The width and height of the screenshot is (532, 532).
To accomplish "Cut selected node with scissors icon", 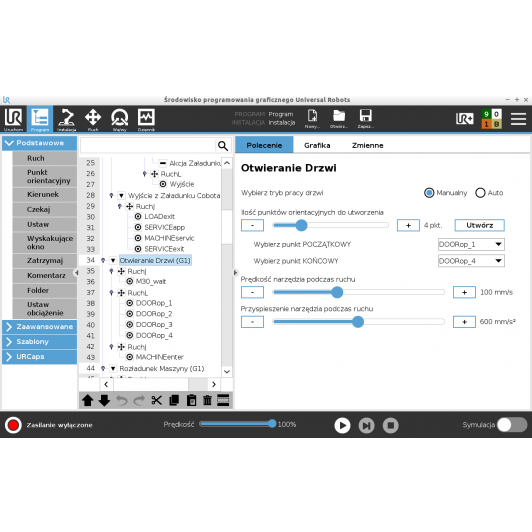I will click(x=156, y=400).
